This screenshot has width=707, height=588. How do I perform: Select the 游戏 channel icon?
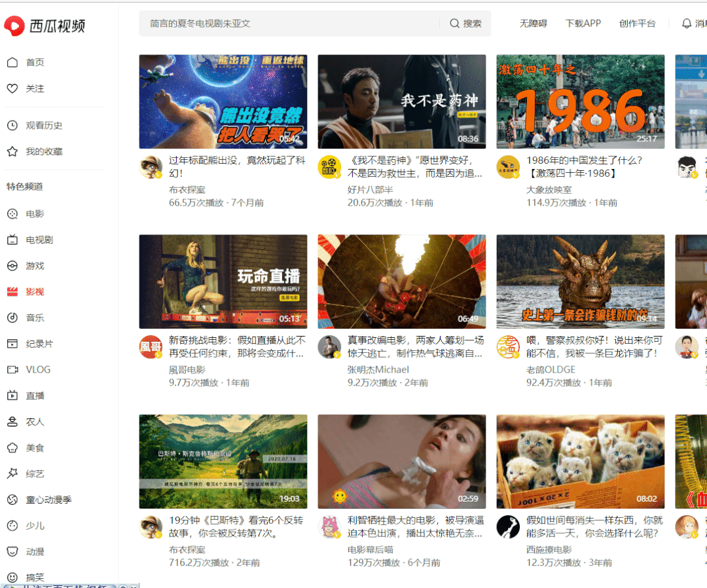click(12, 266)
